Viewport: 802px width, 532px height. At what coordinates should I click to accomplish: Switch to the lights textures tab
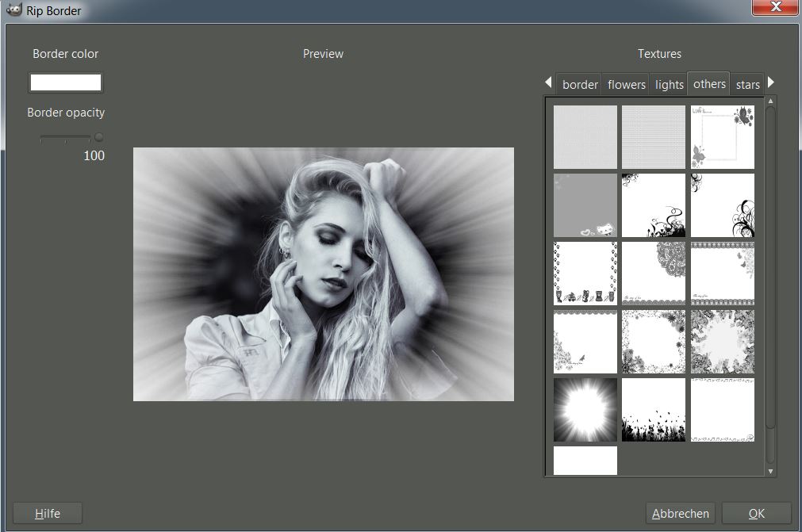[669, 84]
